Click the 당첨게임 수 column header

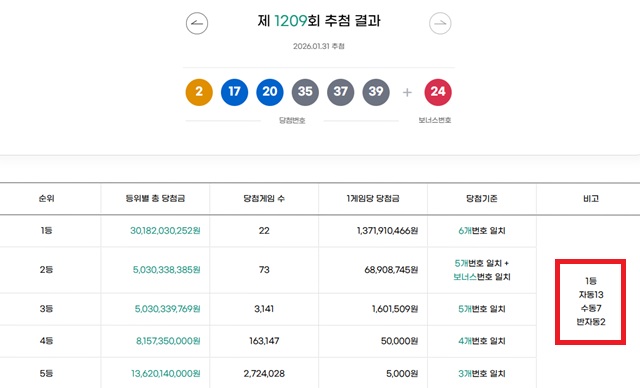click(x=264, y=199)
